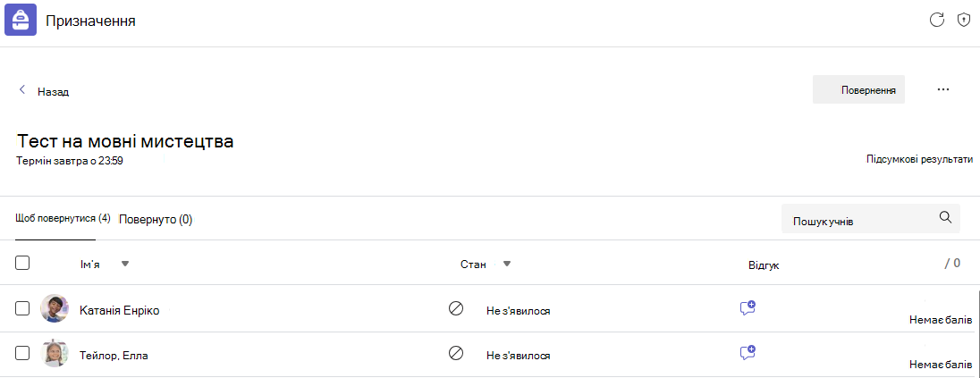Open the shield privacy icon
The width and height of the screenshot is (980, 378).
[x=964, y=20]
